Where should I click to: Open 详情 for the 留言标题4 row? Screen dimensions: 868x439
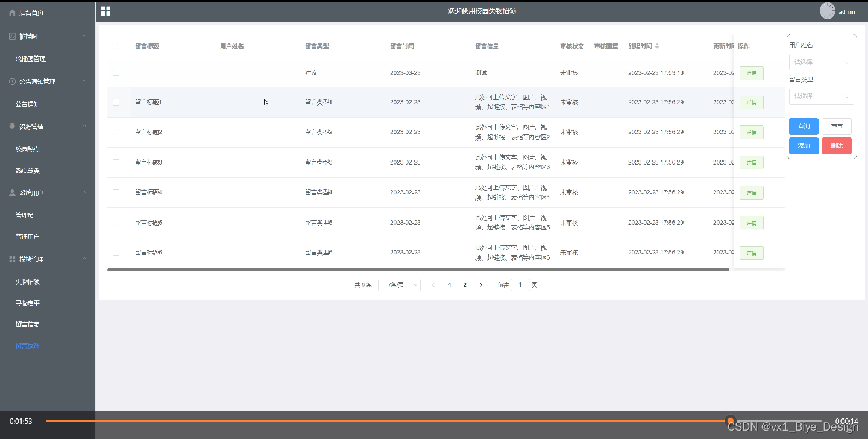pyautogui.click(x=751, y=192)
